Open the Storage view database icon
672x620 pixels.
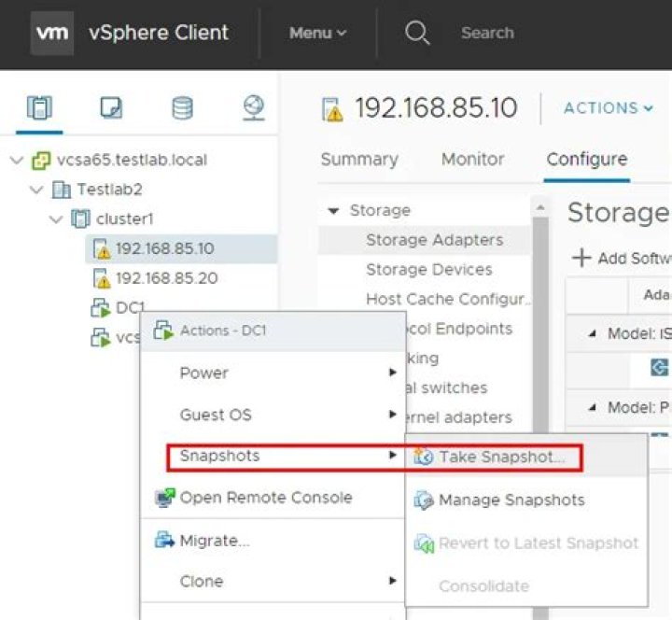[182, 107]
